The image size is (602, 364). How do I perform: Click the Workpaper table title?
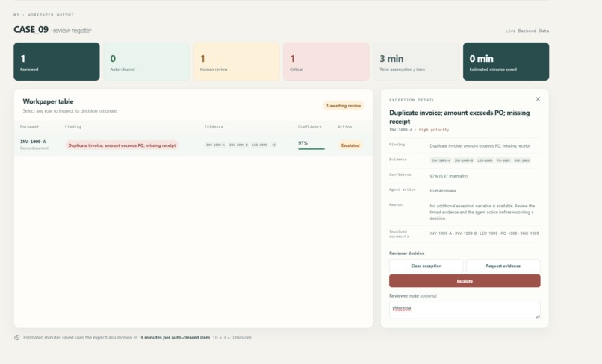(48, 101)
